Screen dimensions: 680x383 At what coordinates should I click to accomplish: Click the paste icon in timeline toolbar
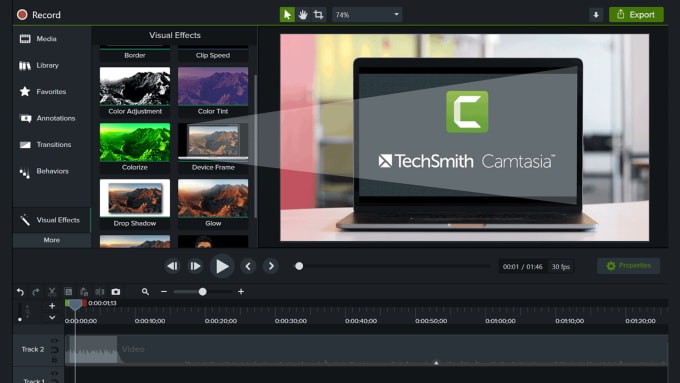coord(84,292)
